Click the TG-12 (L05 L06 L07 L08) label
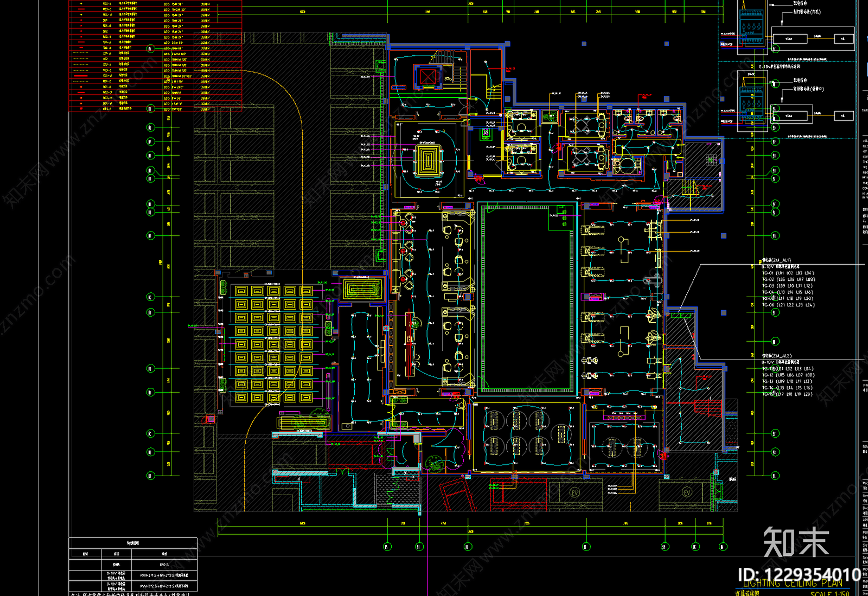 (x=788, y=375)
